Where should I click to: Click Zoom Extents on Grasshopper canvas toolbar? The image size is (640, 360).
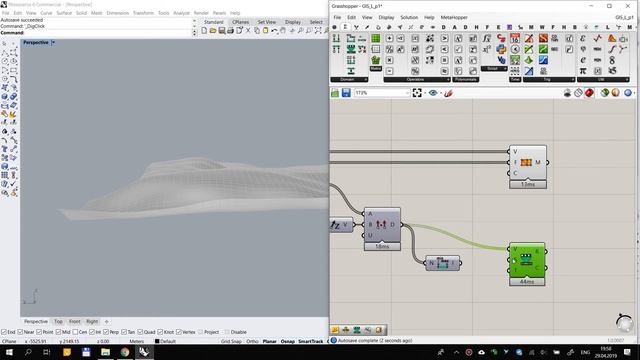[417, 93]
